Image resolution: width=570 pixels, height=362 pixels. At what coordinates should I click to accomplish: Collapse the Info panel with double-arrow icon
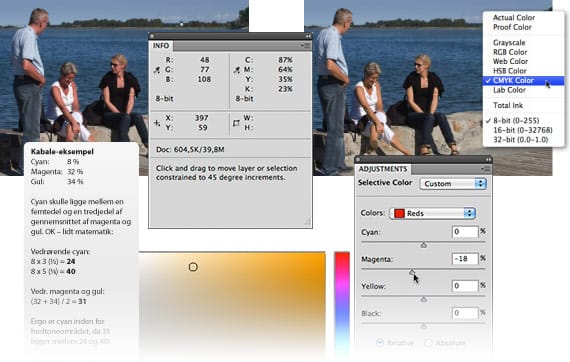coord(308,36)
